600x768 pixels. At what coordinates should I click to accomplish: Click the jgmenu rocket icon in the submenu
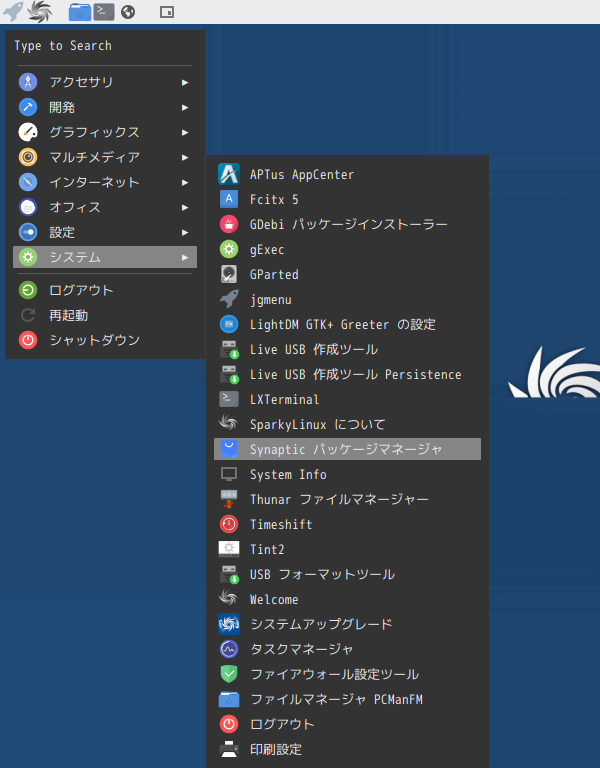[229, 299]
